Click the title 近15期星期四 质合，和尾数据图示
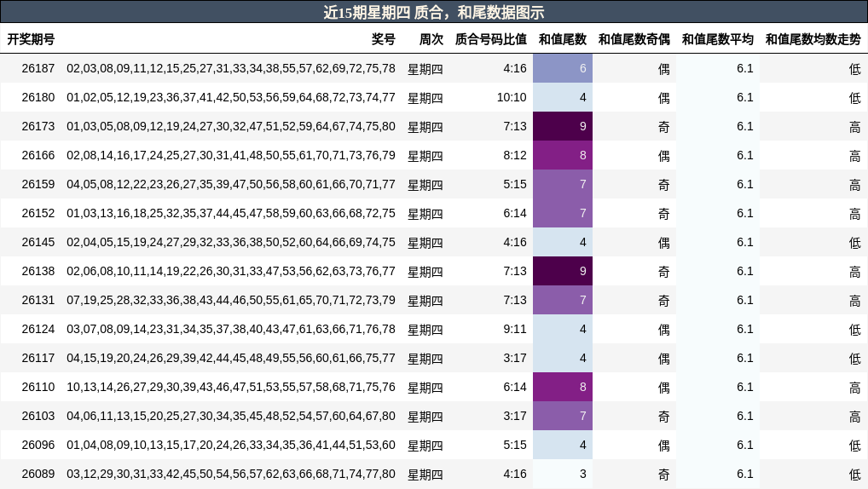868x489 pixels. tap(434, 12)
